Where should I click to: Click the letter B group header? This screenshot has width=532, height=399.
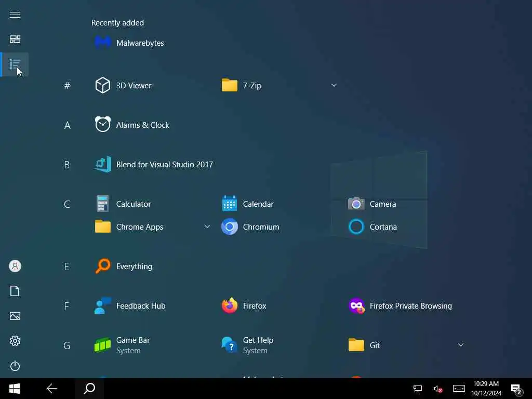[67, 165]
